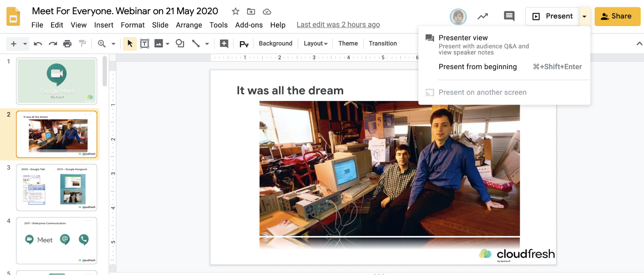Image resolution: width=644 pixels, height=275 pixels.
Task: Select the arrow cursor tool
Action: (130, 43)
